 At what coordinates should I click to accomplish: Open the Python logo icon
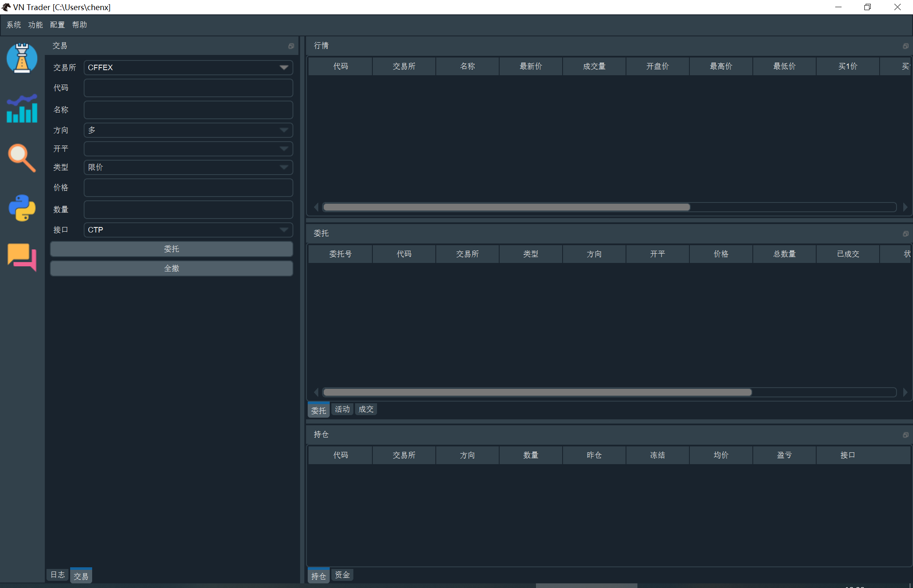click(x=22, y=208)
